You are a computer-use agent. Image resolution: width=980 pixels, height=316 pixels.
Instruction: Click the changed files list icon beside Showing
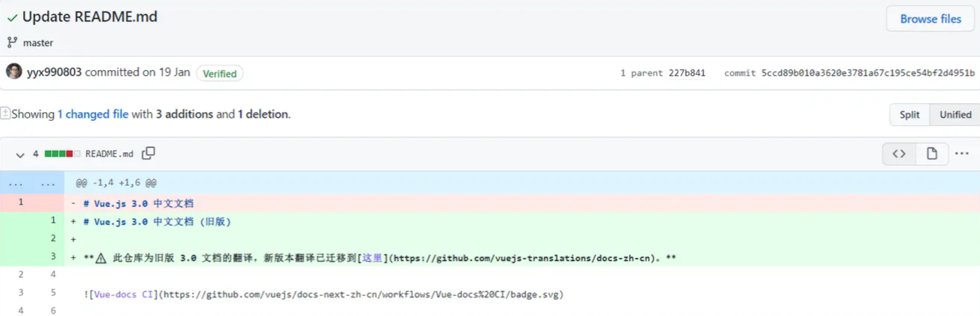tap(5, 113)
